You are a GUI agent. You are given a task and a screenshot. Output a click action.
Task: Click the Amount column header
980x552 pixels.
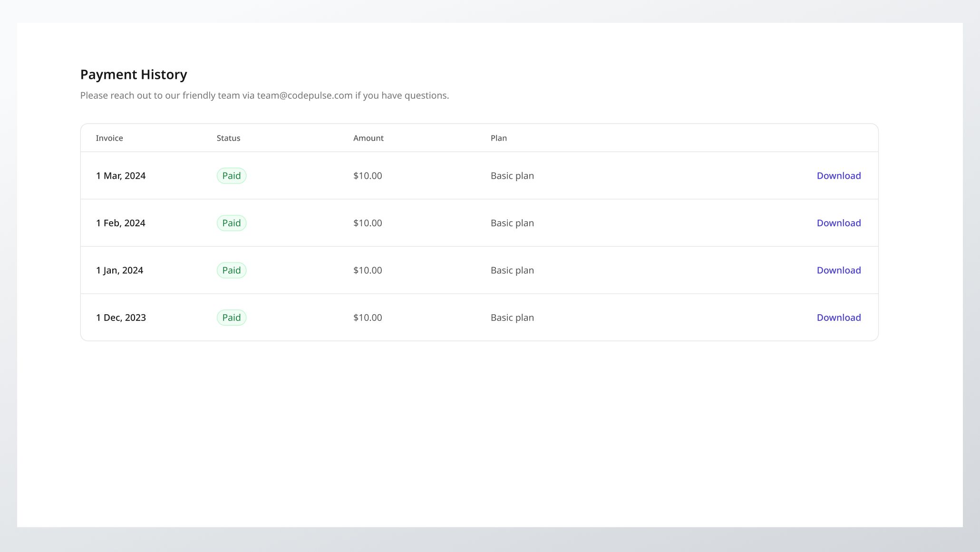(368, 138)
